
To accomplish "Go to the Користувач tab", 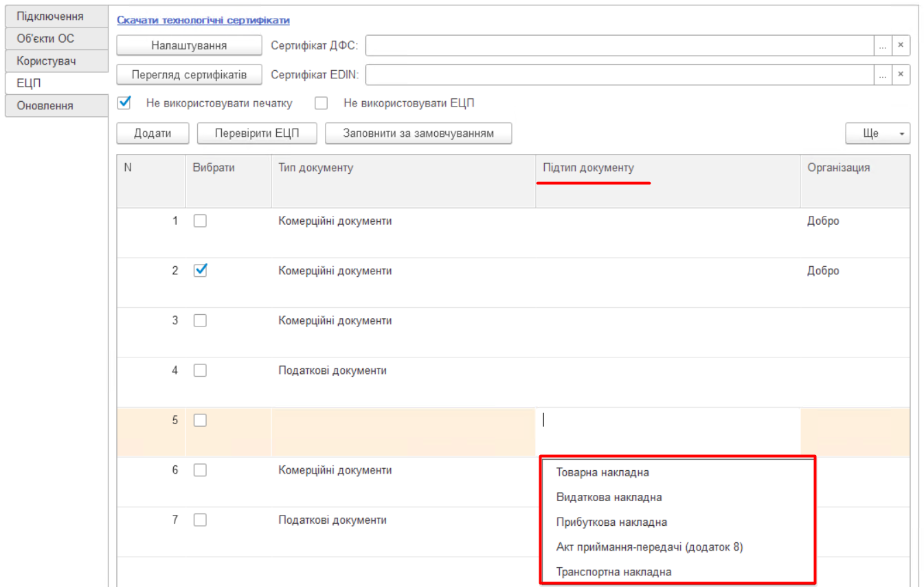I will coord(46,60).
